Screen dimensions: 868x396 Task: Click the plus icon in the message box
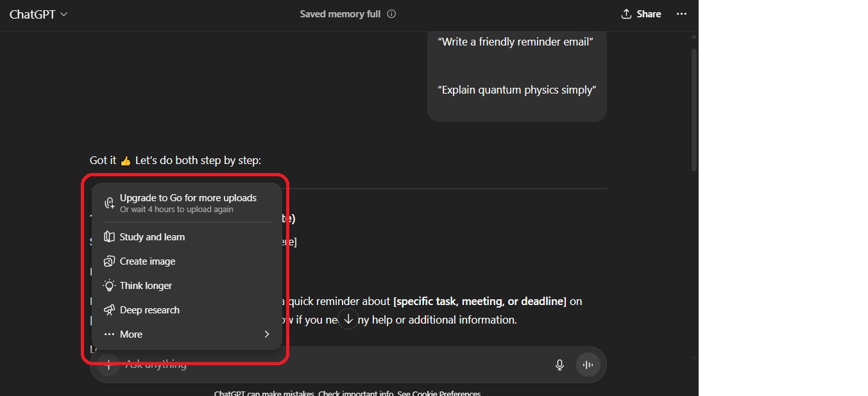[x=109, y=365]
